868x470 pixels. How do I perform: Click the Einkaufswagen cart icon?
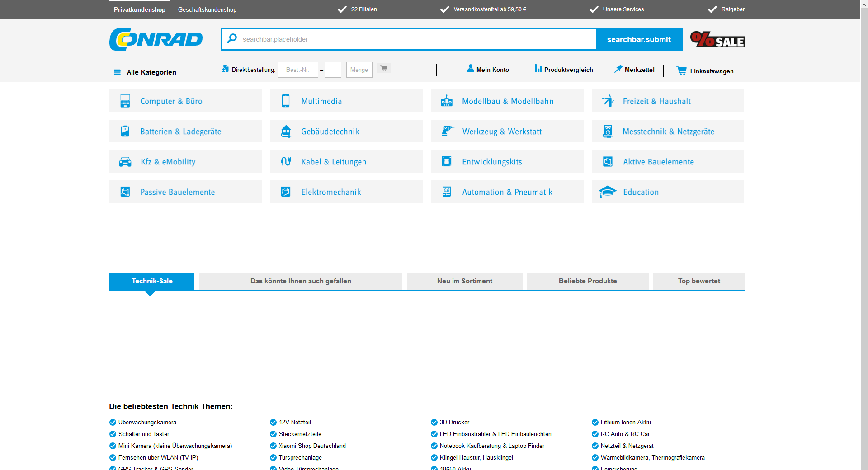pos(681,70)
